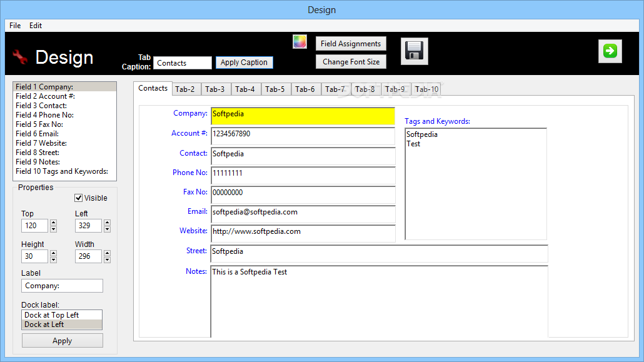Screen dimensions: 644x362
Task: Increase the Left value with up arrow
Action: coord(107,223)
